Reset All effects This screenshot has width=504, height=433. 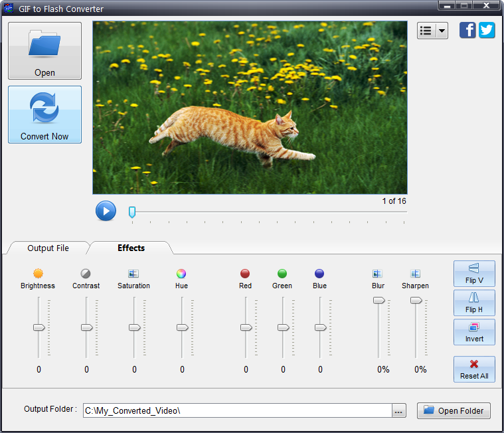click(x=474, y=369)
